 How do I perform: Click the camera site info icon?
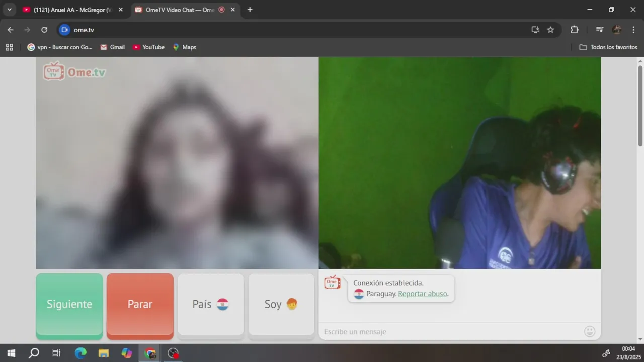64,30
